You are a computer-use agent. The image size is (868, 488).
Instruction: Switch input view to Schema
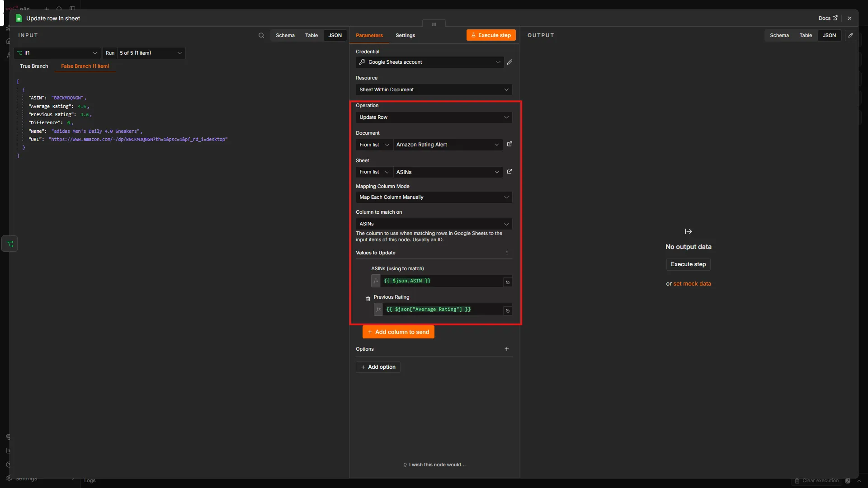[285, 35]
